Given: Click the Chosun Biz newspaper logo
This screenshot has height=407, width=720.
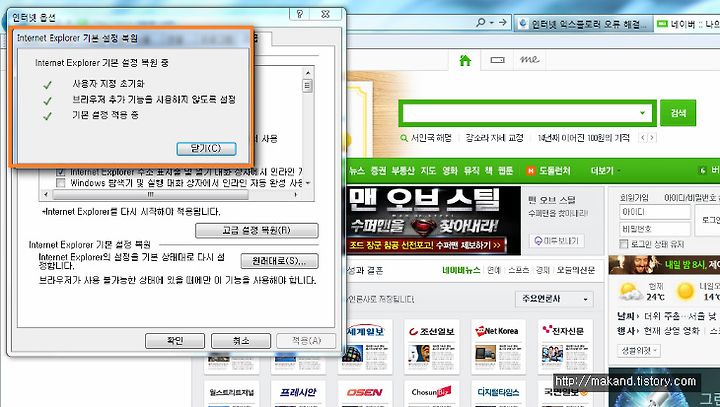Looking at the screenshot, I should 431,392.
